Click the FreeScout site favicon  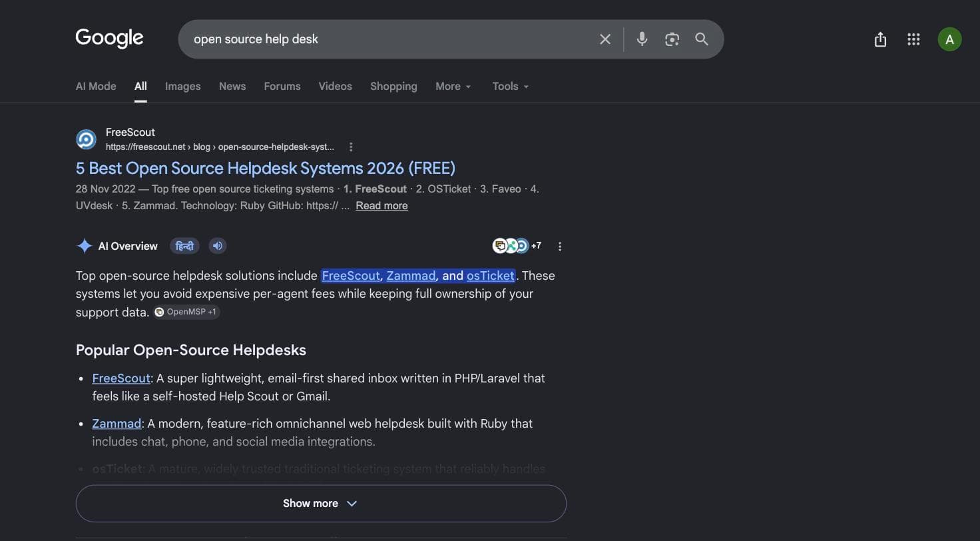pyautogui.click(x=86, y=139)
